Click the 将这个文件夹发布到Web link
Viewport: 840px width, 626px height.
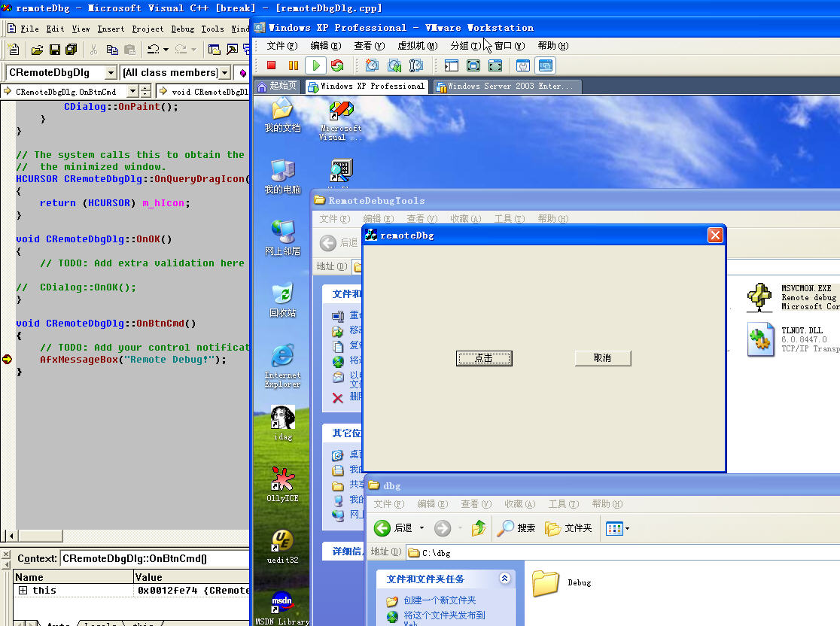tap(444, 618)
